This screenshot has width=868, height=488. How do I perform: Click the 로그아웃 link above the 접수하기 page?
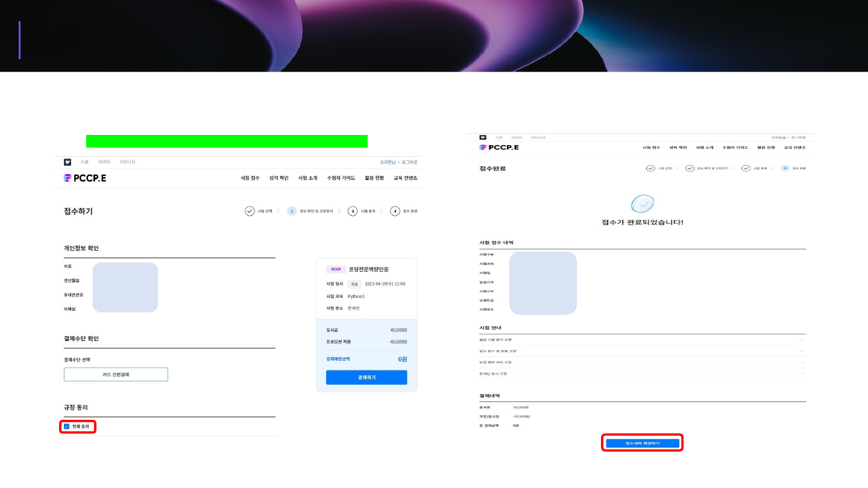[x=409, y=162]
